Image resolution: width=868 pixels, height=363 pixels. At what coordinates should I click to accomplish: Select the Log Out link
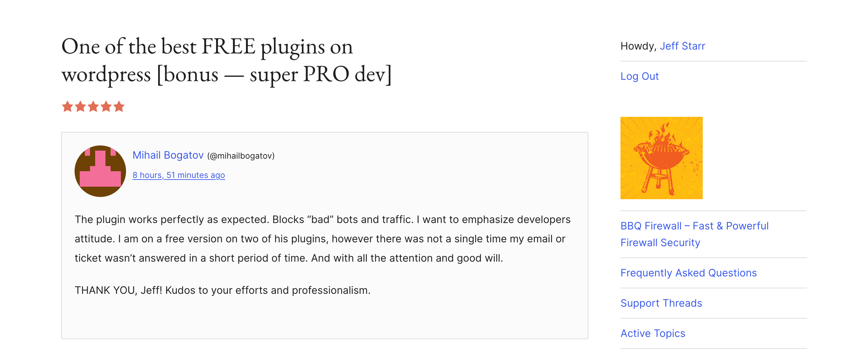(x=639, y=76)
